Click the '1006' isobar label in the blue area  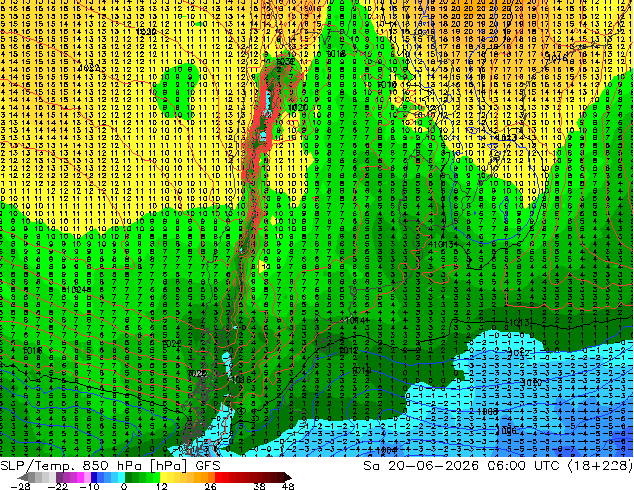[x=506, y=430]
